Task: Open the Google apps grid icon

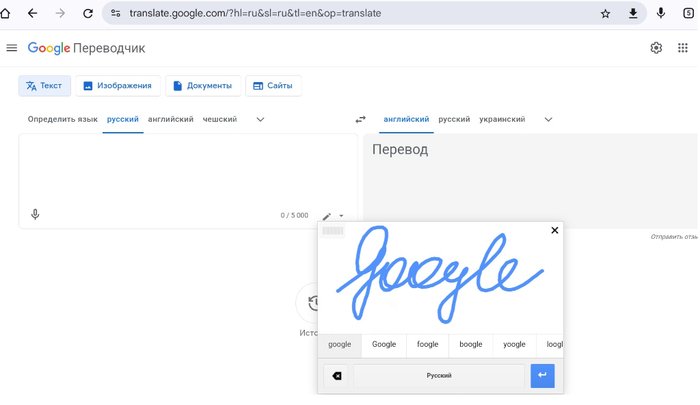Action: tap(683, 48)
